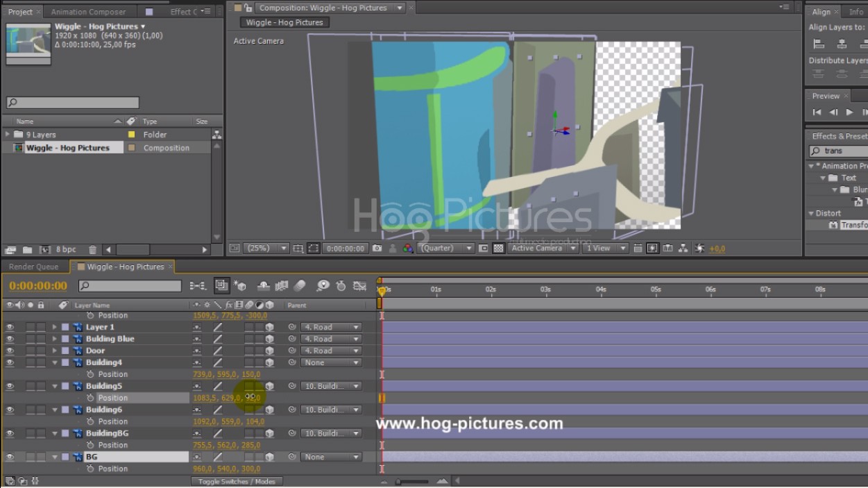Open the Composition: Wiggle - Hog Pictures tab menu
The height and width of the screenshot is (488, 868).
(400, 8)
